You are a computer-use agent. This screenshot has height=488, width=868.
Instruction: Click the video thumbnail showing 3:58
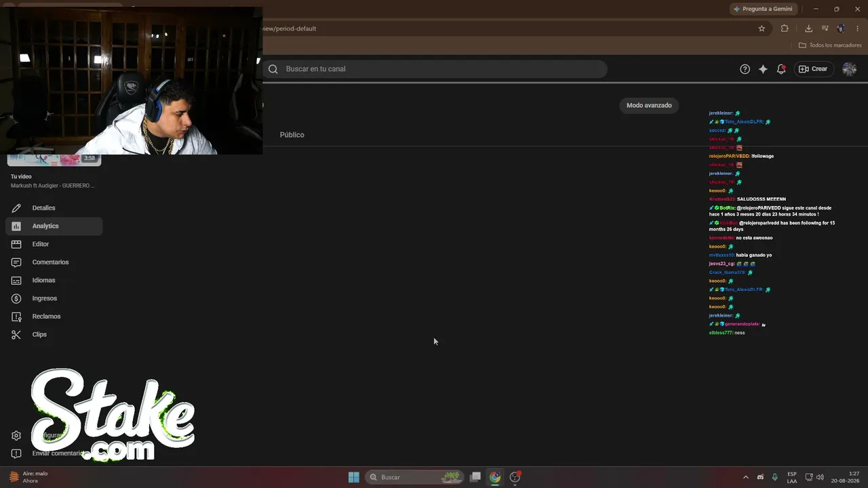tap(54, 160)
